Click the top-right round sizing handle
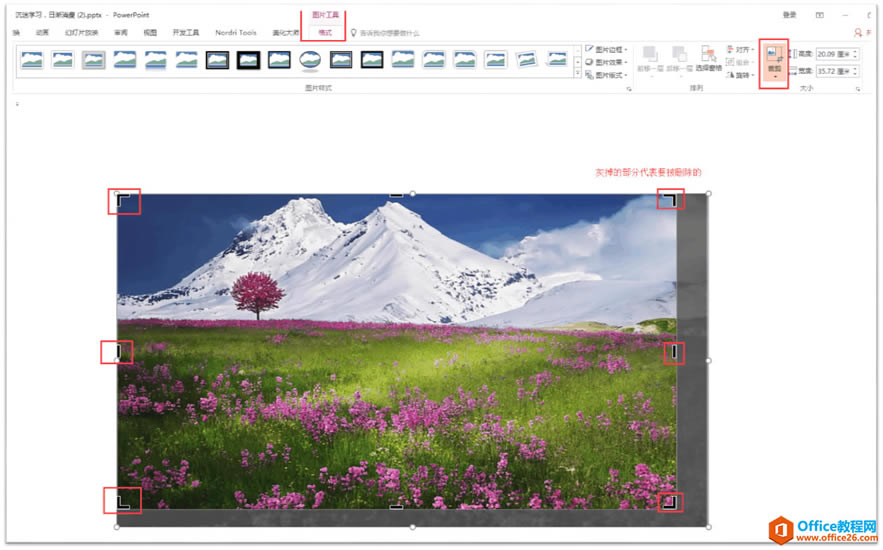 pyautogui.click(x=708, y=194)
